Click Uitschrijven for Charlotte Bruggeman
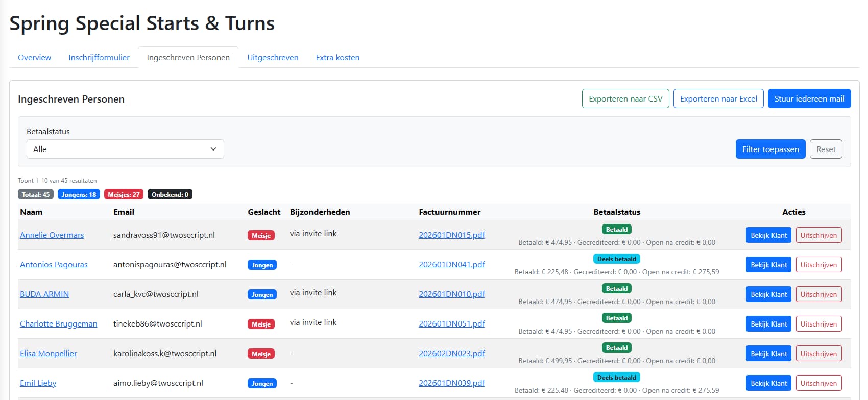Viewport: 868px width, 400px height. click(818, 324)
